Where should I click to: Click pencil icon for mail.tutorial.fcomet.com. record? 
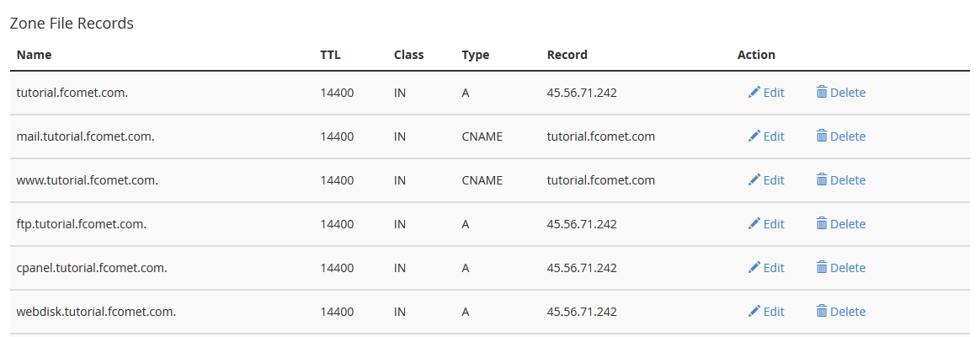pos(754,136)
